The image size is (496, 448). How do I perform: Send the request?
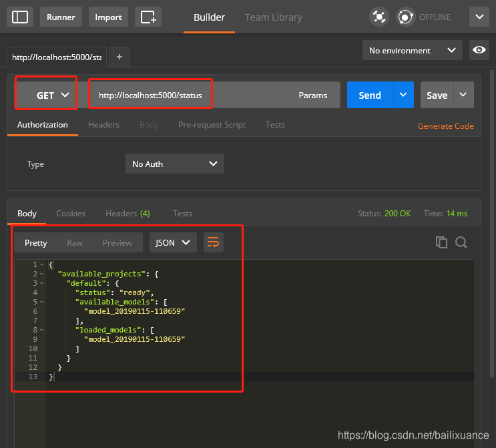coord(370,95)
